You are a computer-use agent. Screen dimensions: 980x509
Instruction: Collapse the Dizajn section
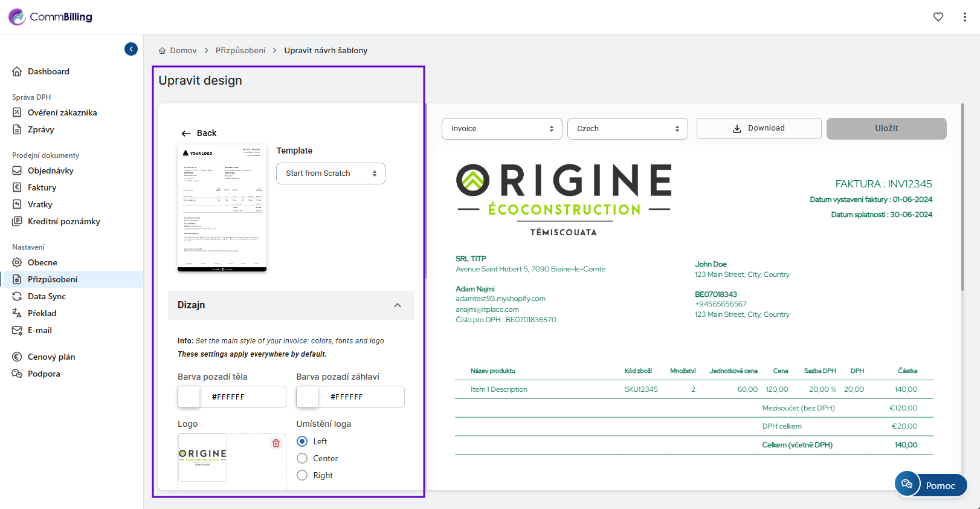(x=397, y=305)
